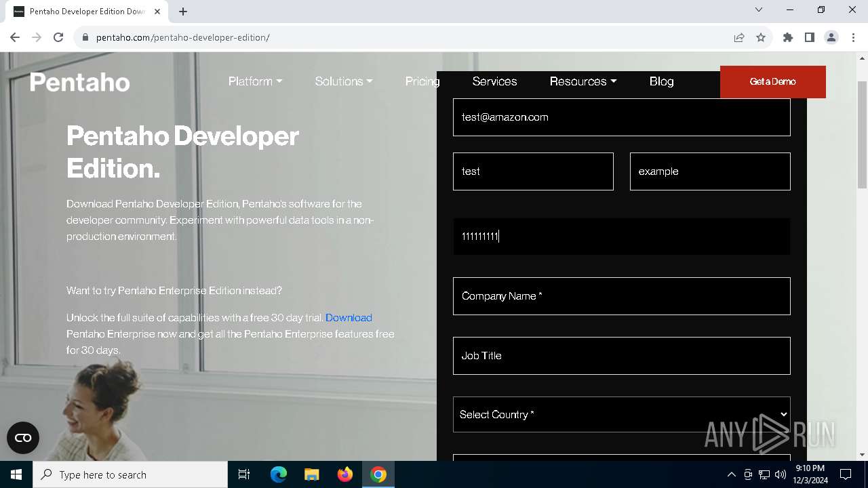Open the accessibility widget button
The image size is (868, 488).
click(23, 438)
